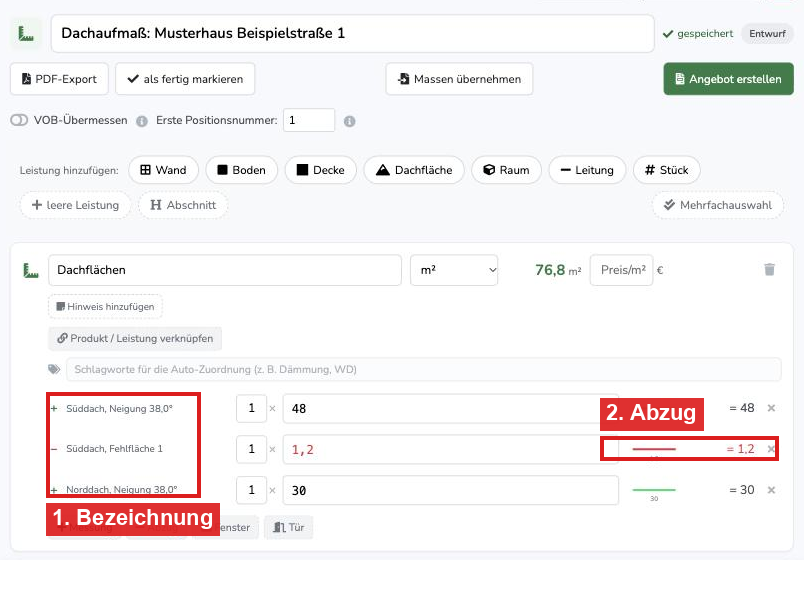
Task: Edit the Dachflächen name field
Action: coord(225,270)
